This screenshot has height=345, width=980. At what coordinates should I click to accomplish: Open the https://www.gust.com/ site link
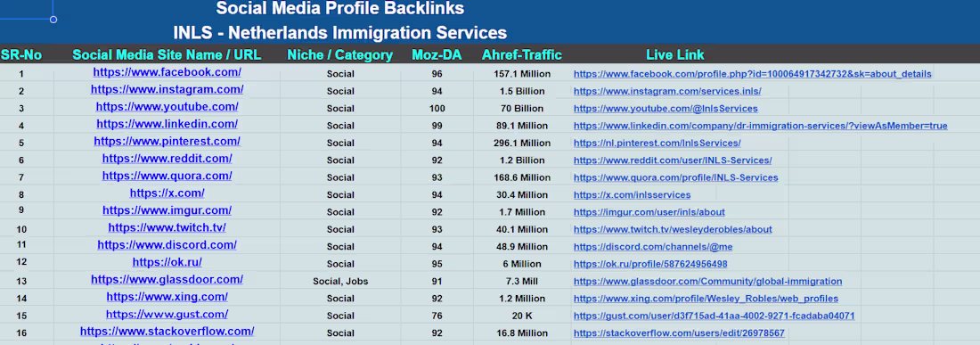[x=167, y=315]
